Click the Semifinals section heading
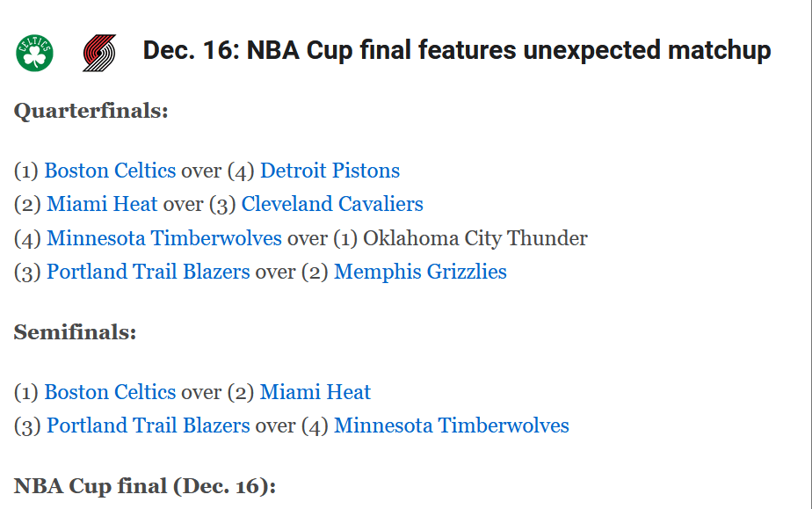This screenshot has width=812, height=509. coord(76,333)
